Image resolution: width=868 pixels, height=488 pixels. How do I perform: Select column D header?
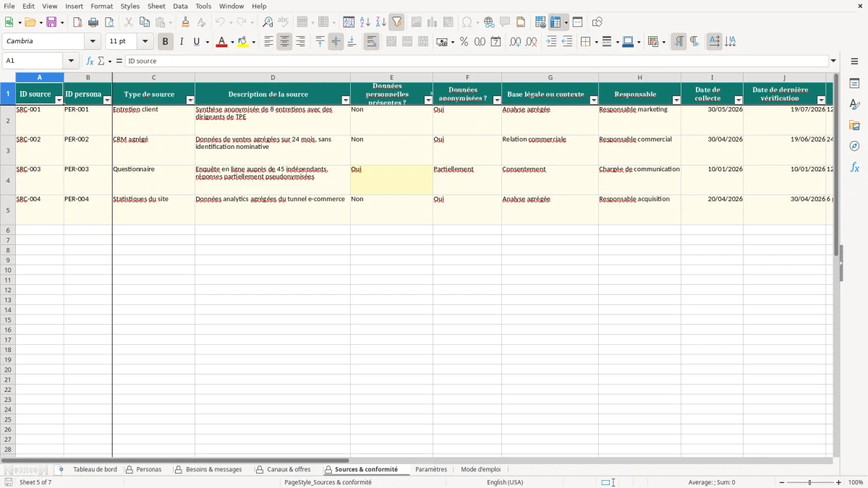(273, 77)
